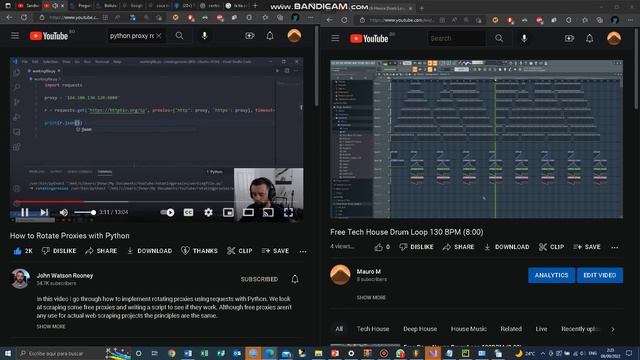The image size is (640, 360).
Task: Open notifications in left YouTube window
Action: pos(270,36)
